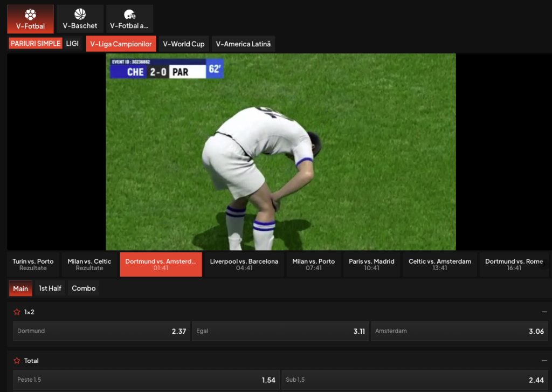This screenshot has width=552, height=392.
Task: Favorite the Total market star
Action: 17,360
